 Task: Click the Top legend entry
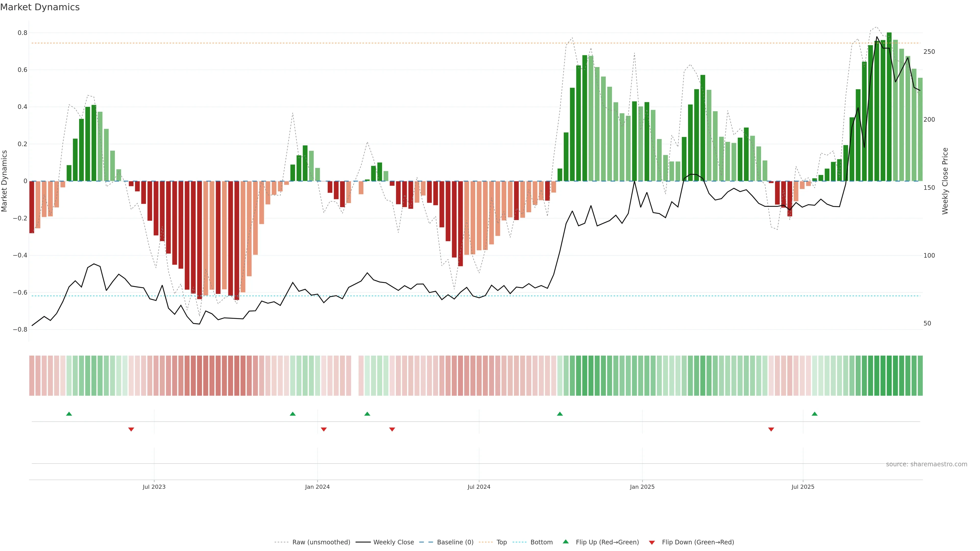click(x=501, y=542)
